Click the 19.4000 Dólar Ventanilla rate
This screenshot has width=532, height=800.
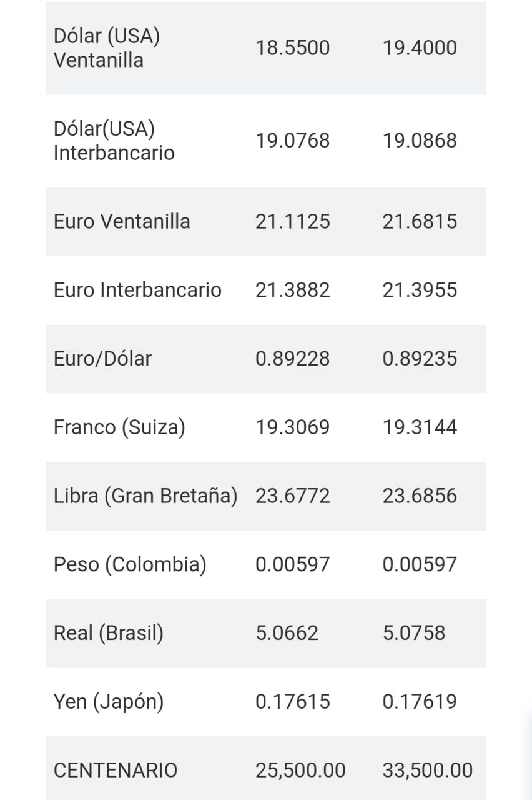pyautogui.click(x=420, y=48)
